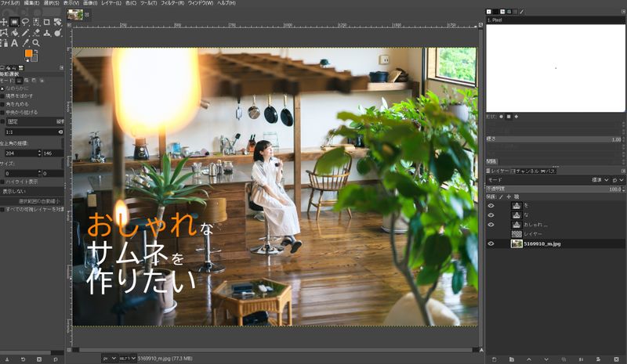Select the Color Picker eyedropper tool
627x364 pixels.
(26, 43)
